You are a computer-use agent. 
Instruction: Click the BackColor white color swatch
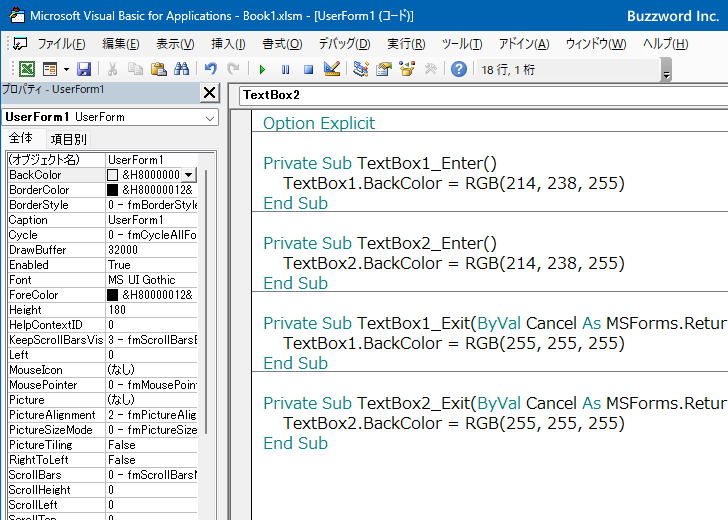pyautogui.click(x=112, y=175)
